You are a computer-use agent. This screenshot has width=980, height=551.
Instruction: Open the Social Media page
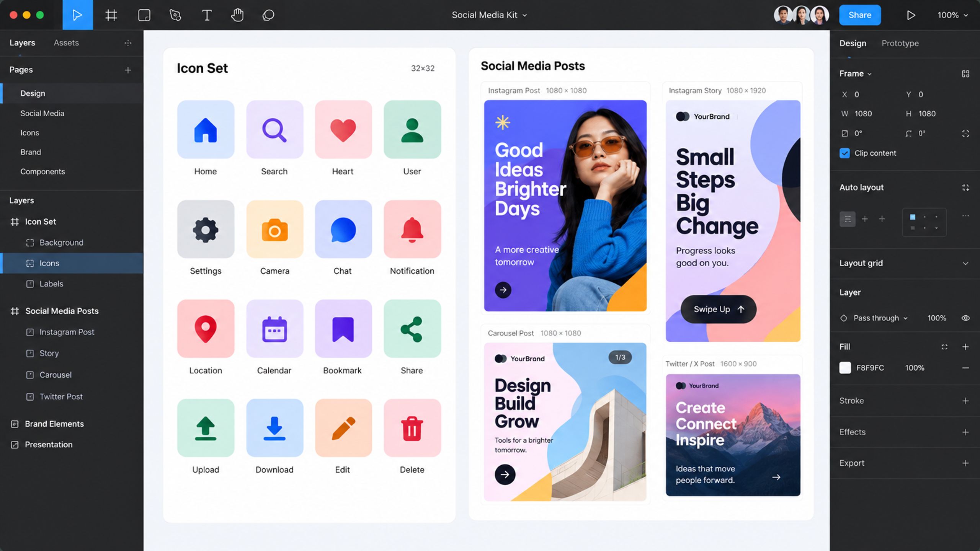click(72, 114)
